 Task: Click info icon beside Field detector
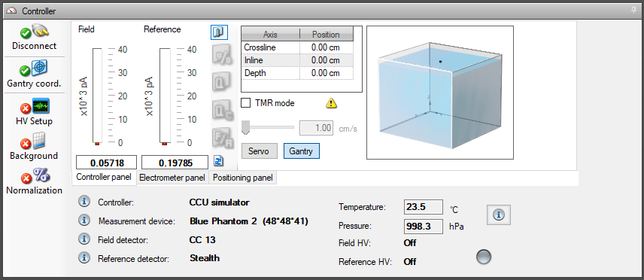tap(84, 239)
